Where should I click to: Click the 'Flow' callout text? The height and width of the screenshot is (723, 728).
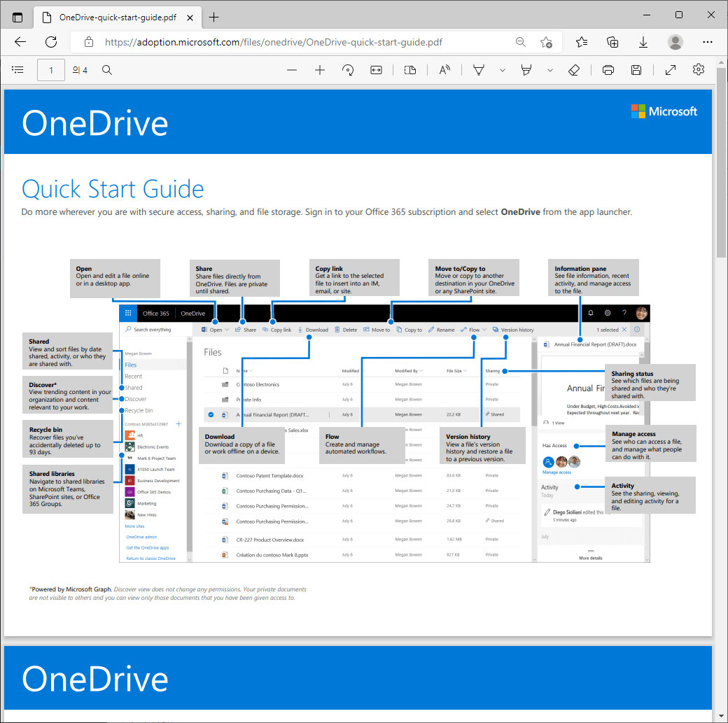click(x=356, y=444)
